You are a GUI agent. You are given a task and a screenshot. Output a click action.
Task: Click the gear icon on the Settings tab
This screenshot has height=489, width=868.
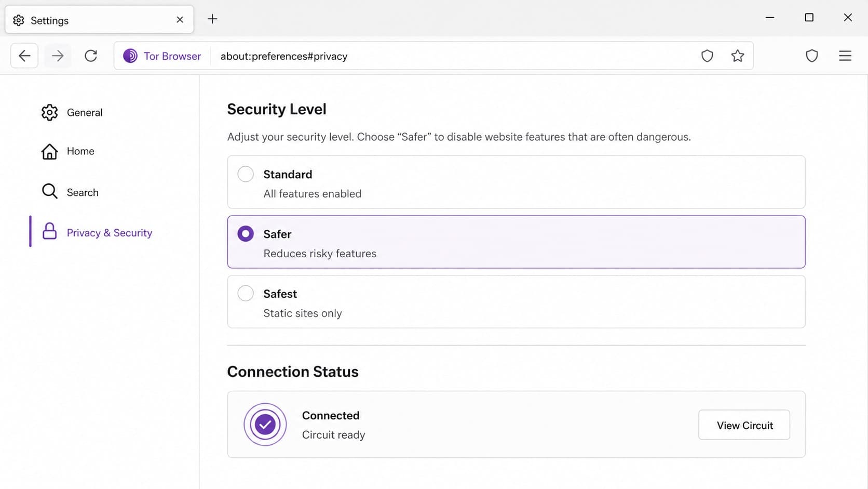pyautogui.click(x=19, y=20)
